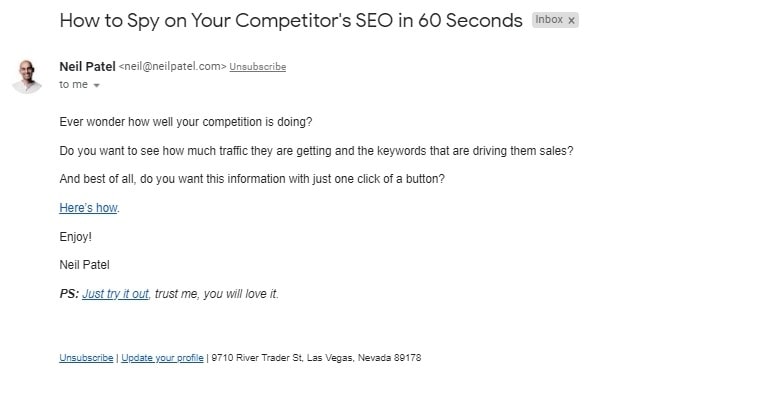Click Neil Patel's profile photo avatar
Screen dimensions: 757x403
[27, 75]
